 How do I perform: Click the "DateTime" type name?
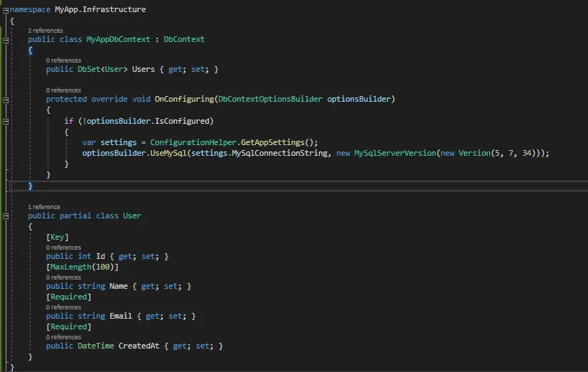click(95, 346)
